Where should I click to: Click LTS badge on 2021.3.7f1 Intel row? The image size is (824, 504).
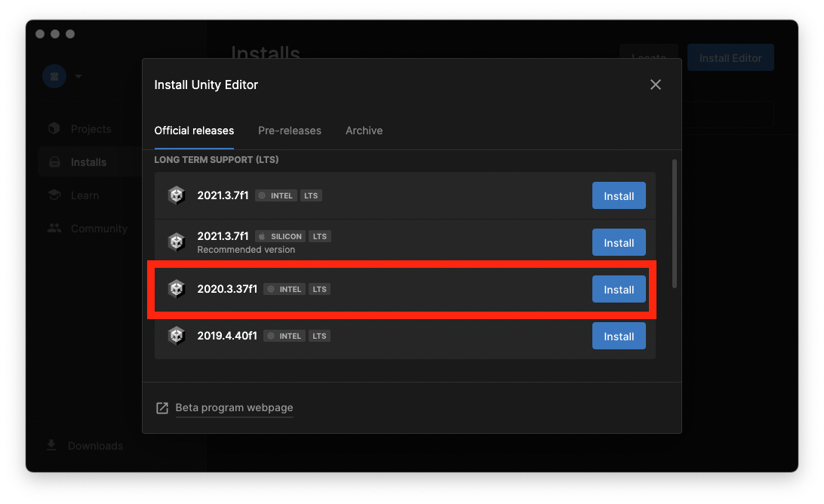click(311, 195)
